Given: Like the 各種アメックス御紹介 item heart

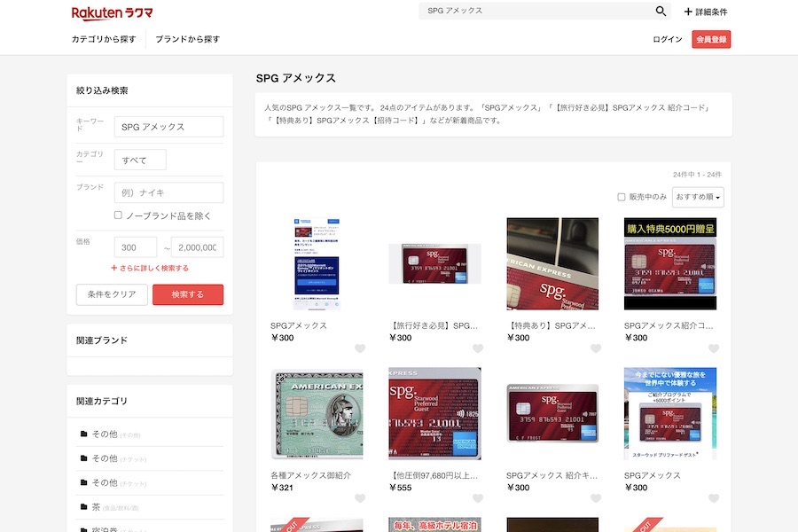Looking at the screenshot, I should [360, 498].
